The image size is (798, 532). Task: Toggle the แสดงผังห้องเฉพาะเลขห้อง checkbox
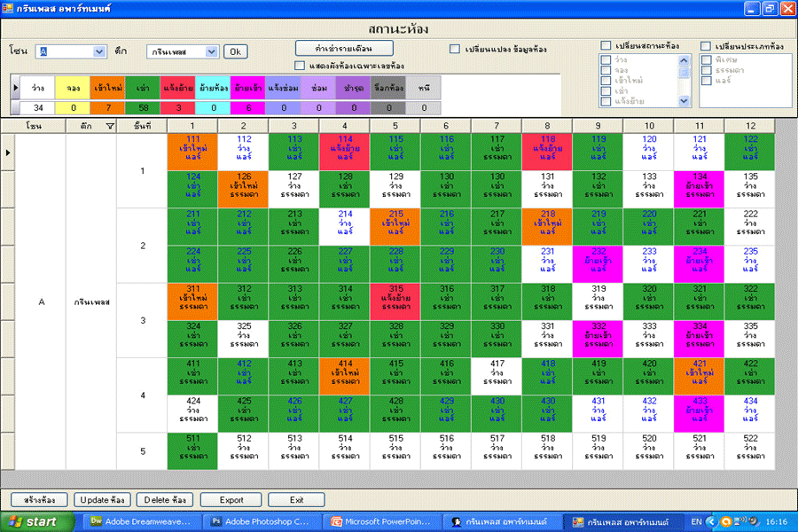300,66
